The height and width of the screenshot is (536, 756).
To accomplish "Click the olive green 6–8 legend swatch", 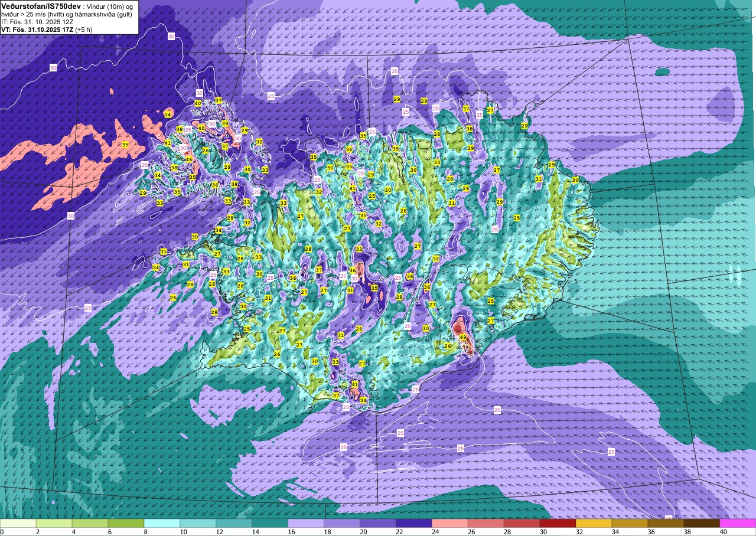I will pos(126,523).
